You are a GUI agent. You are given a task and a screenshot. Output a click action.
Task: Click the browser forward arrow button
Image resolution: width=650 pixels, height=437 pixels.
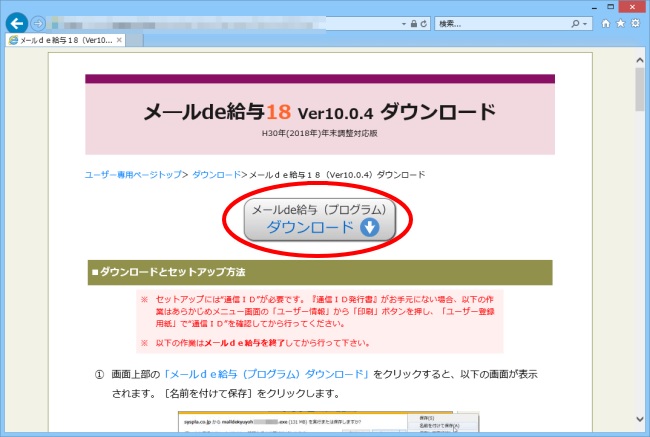pyautogui.click(x=38, y=24)
